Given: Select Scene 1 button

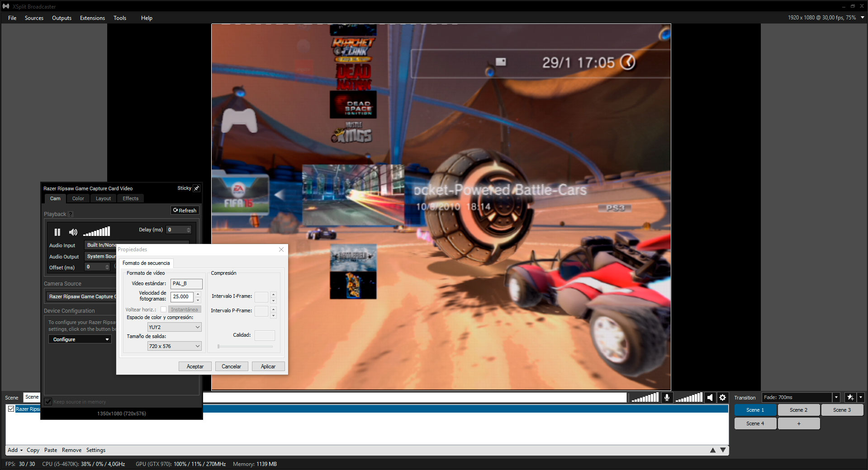Looking at the screenshot, I should [755, 410].
